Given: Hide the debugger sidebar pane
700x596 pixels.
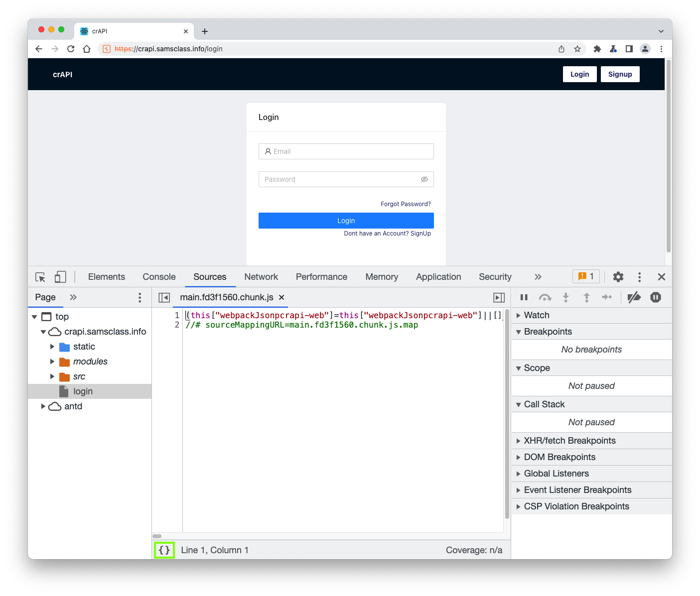Looking at the screenshot, I should click(x=499, y=297).
